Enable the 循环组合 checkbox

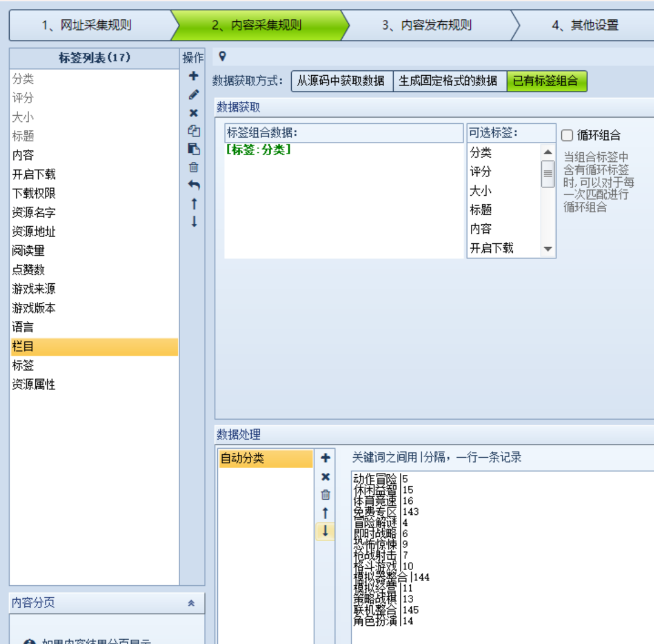(x=567, y=135)
